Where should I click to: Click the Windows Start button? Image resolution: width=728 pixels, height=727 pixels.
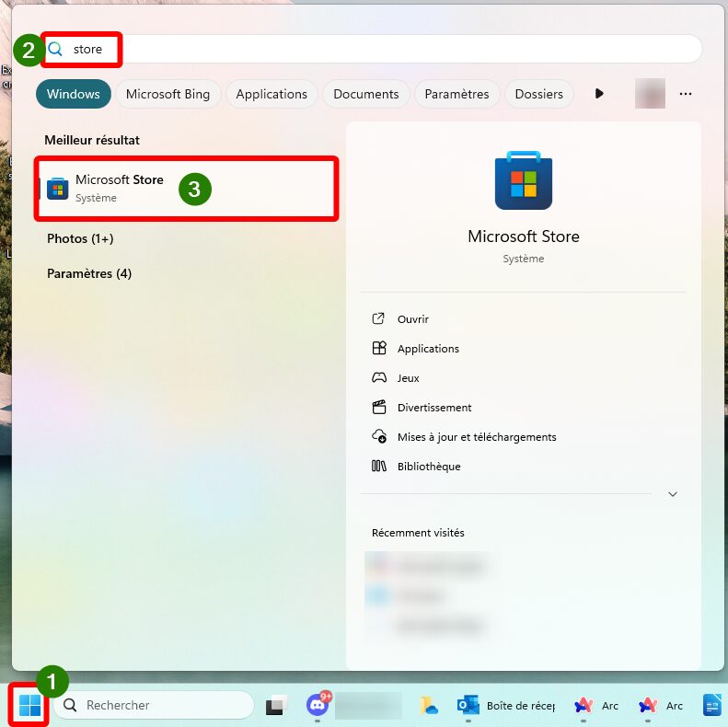click(x=30, y=705)
